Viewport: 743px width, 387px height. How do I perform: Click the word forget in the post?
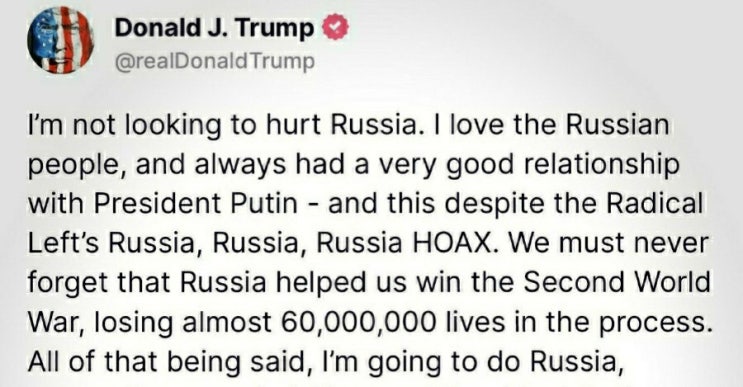tap(69, 284)
